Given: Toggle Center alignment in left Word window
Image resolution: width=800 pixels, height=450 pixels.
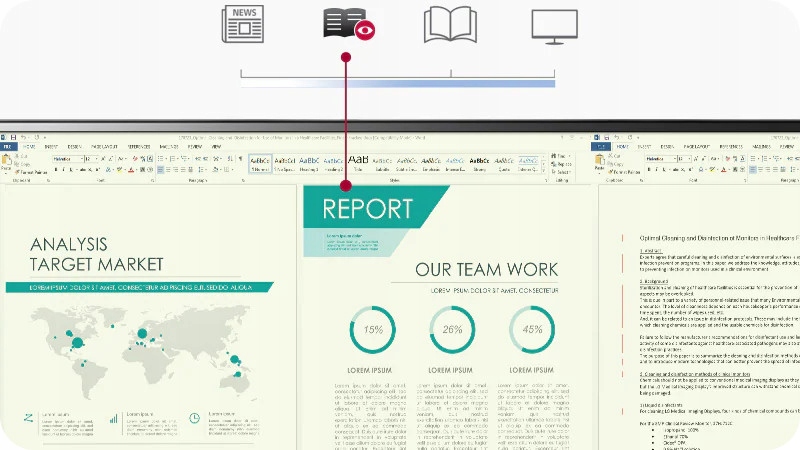Looking at the screenshot, I should [x=168, y=170].
